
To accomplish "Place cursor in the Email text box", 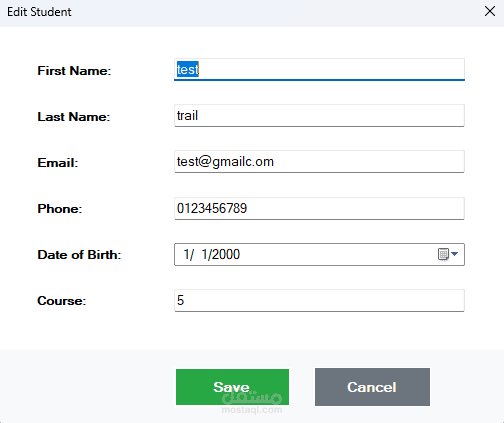I will tap(319, 162).
